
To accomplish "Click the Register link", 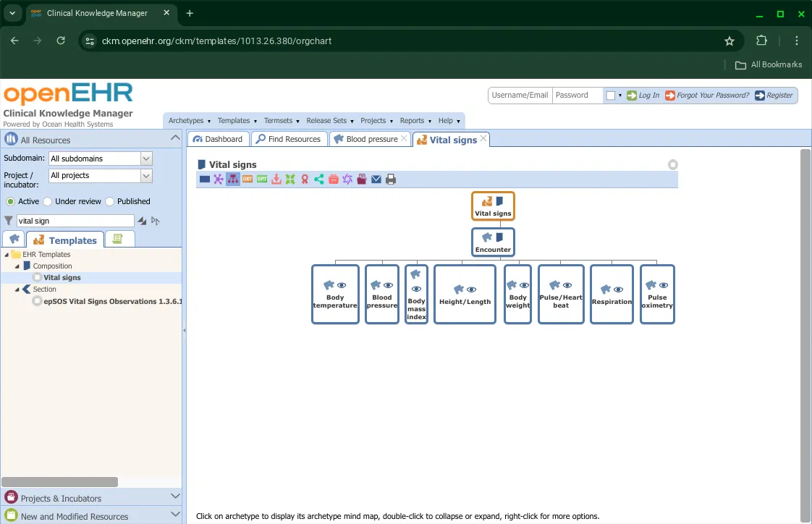I will pos(777,95).
